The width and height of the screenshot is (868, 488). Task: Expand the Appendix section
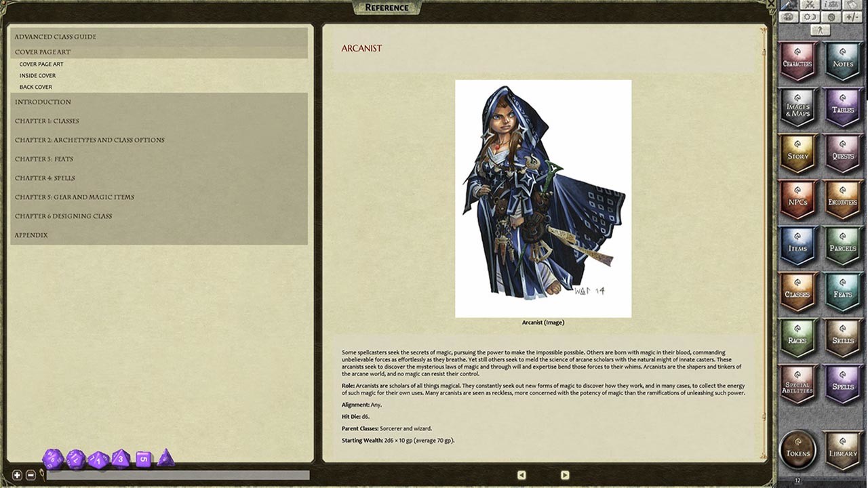click(31, 235)
